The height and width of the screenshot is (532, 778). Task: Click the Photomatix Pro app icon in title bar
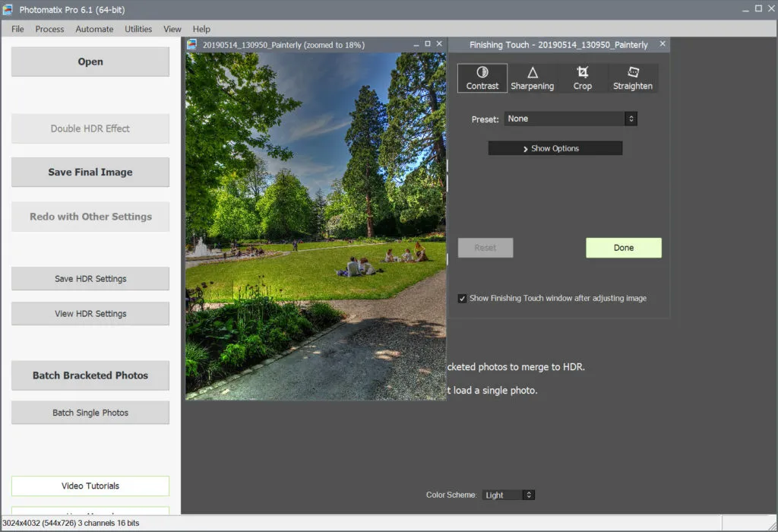(x=8, y=9)
